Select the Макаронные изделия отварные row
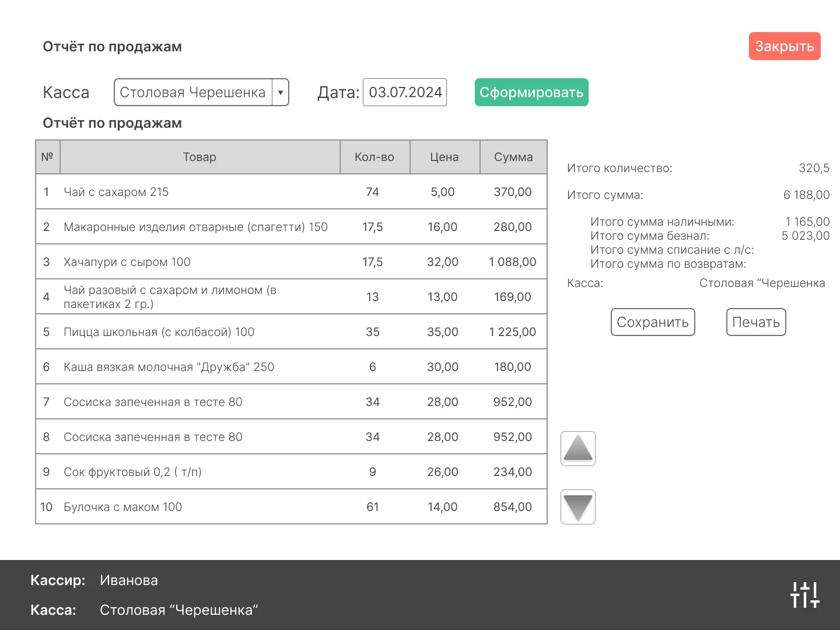 tap(291, 227)
